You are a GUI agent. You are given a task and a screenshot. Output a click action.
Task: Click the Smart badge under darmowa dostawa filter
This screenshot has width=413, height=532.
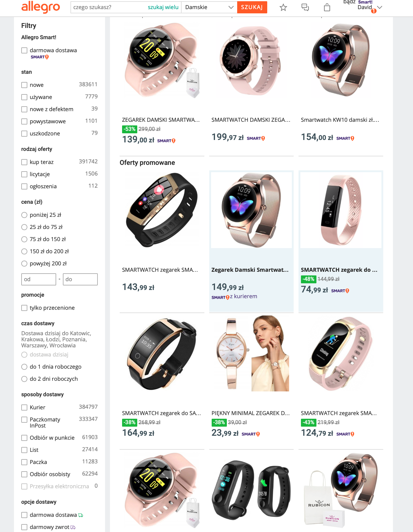pyautogui.click(x=40, y=57)
